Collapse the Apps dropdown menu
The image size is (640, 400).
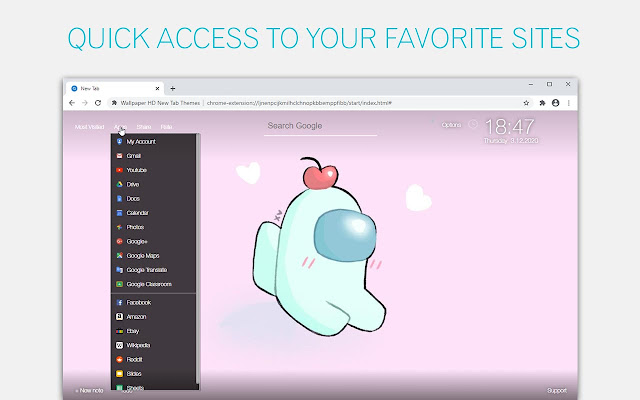click(x=120, y=127)
